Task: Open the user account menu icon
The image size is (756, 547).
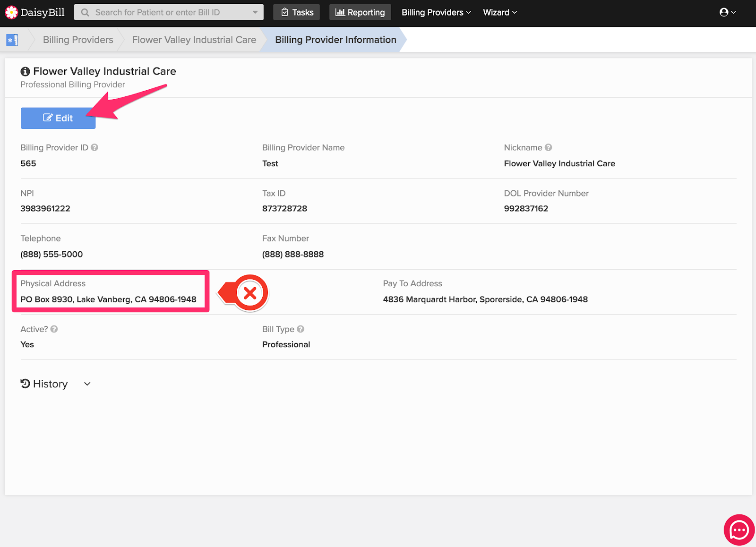Action: 727,12
